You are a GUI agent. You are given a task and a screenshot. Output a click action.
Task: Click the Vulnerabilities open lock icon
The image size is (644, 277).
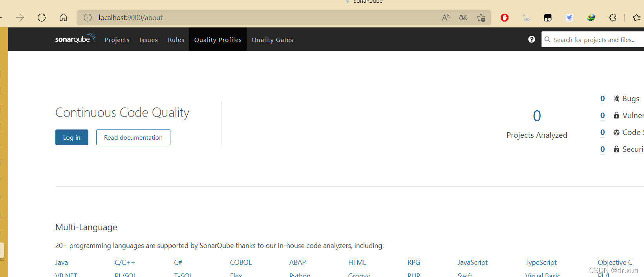(617, 115)
